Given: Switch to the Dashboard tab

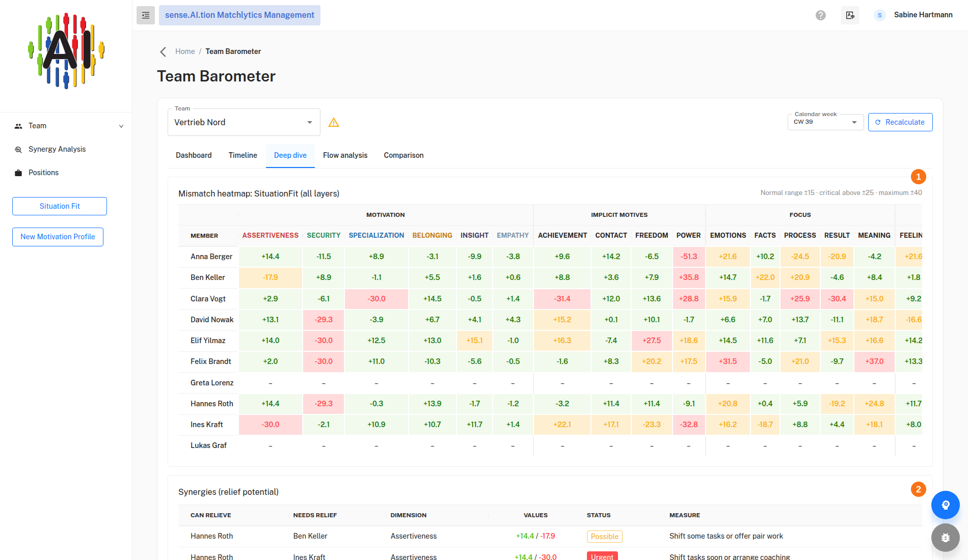Looking at the screenshot, I should [194, 155].
